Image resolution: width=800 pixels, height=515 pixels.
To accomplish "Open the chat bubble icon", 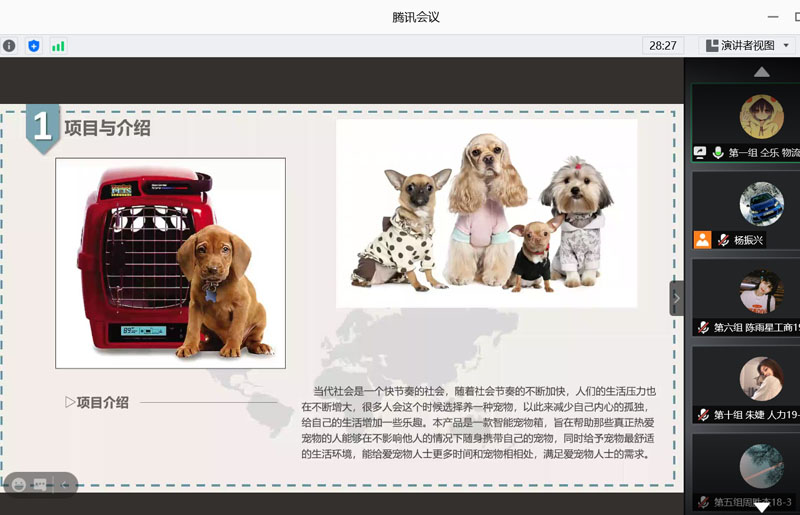I will pos(41,484).
